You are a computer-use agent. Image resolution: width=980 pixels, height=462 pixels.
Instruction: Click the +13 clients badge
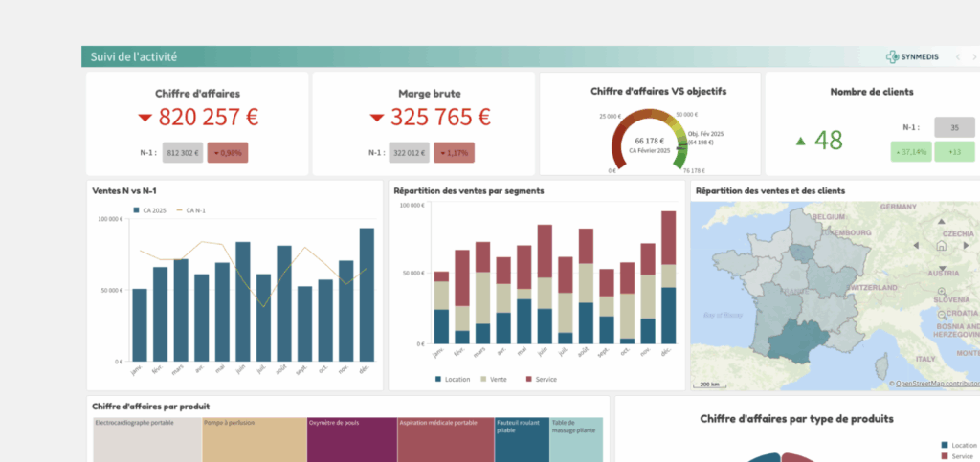[x=954, y=152]
